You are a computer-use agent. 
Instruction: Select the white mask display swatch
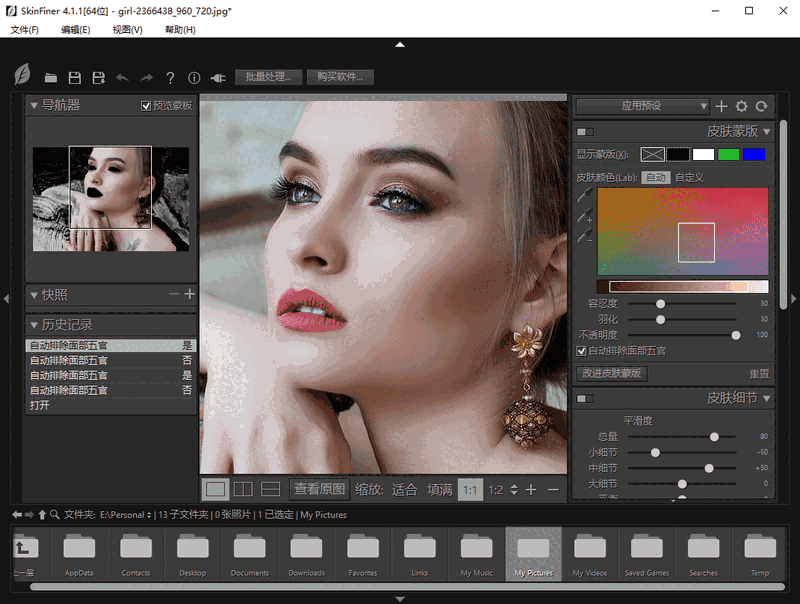coord(704,153)
